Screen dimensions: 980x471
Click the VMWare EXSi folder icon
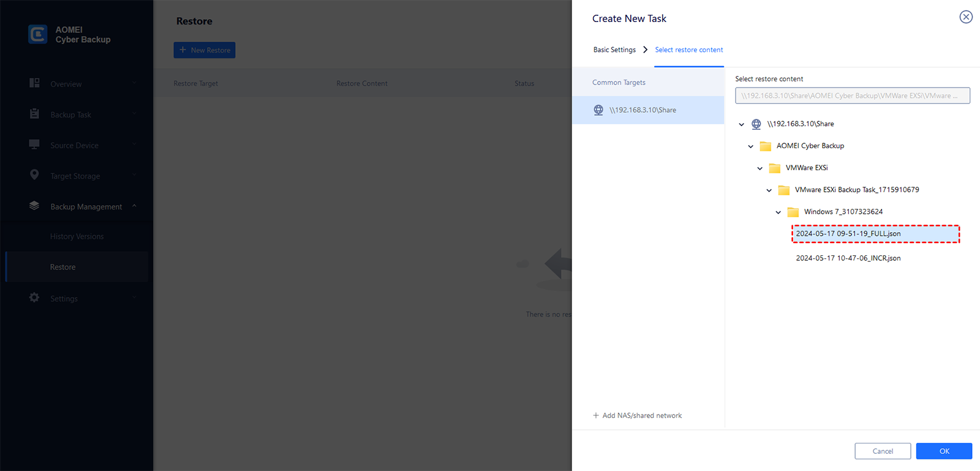774,168
